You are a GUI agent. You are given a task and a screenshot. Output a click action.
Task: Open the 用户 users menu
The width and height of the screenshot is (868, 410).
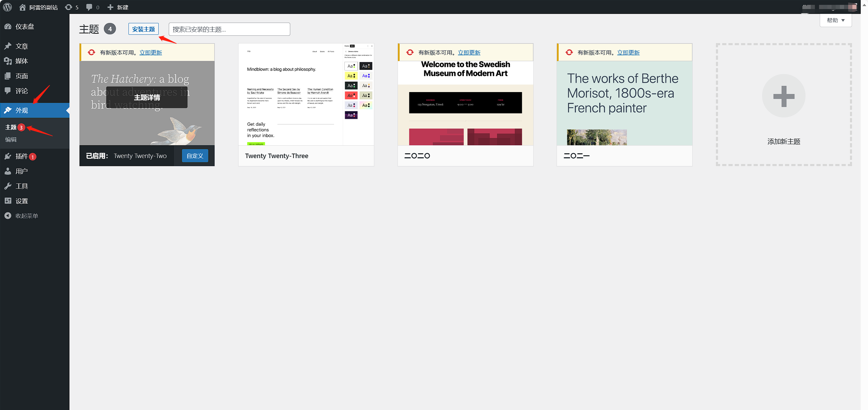pyautogui.click(x=22, y=171)
